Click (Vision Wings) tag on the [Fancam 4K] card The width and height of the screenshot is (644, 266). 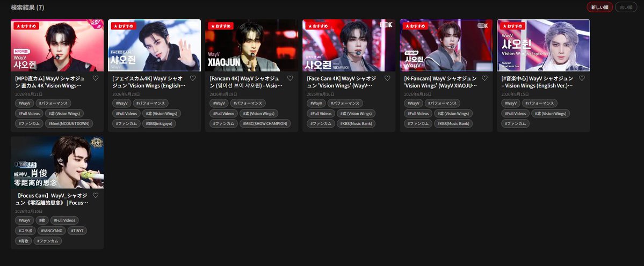[259, 114]
